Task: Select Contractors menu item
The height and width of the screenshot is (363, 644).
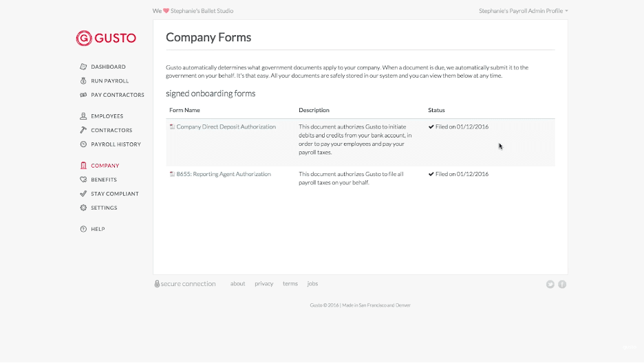Action: point(111,130)
